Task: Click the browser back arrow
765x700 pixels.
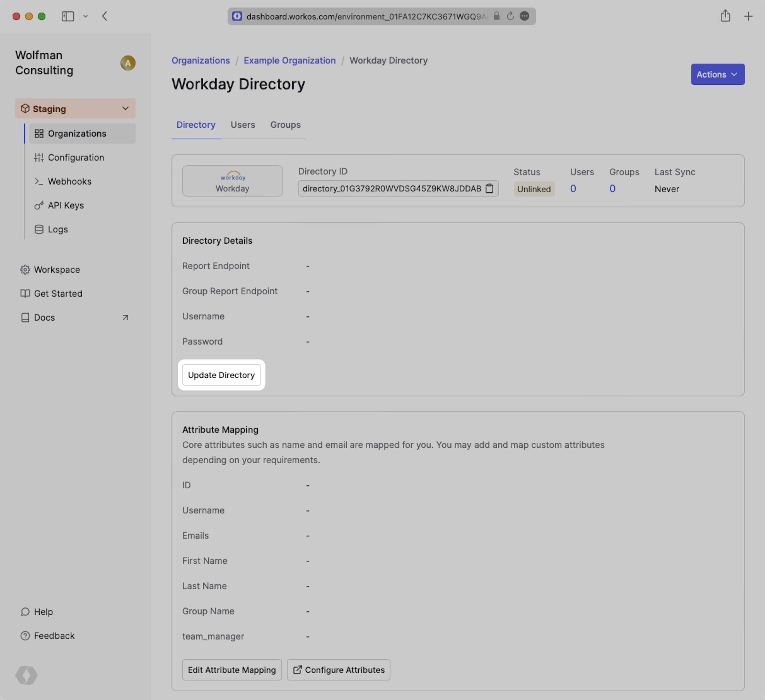Action: coord(105,16)
